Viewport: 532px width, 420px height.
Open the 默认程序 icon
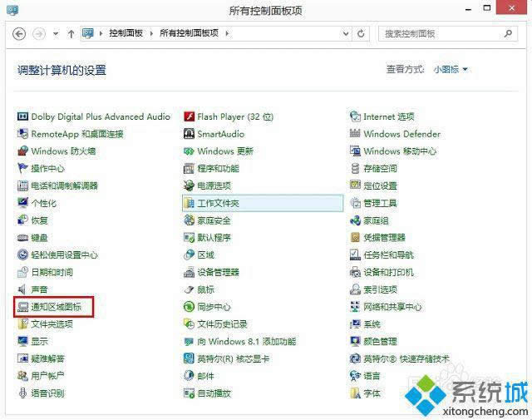coord(189,238)
